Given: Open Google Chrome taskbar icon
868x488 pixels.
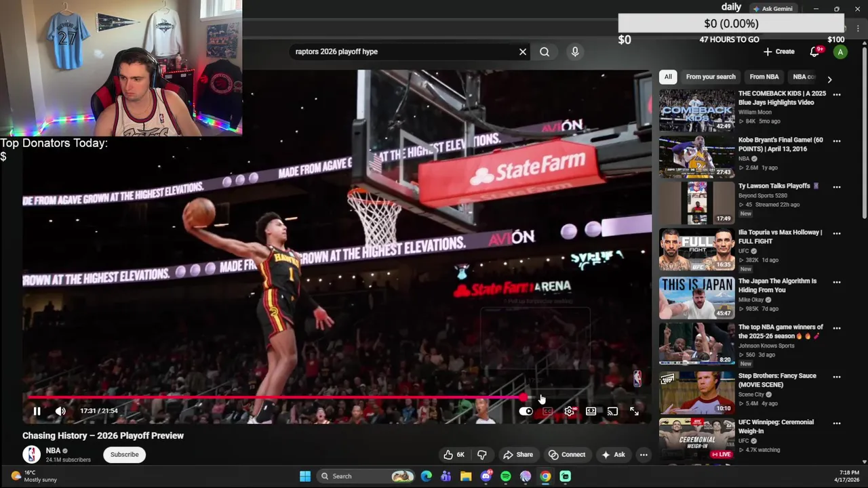Looking at the screenshot, I should pyautogui.click(x=545, y=476).
